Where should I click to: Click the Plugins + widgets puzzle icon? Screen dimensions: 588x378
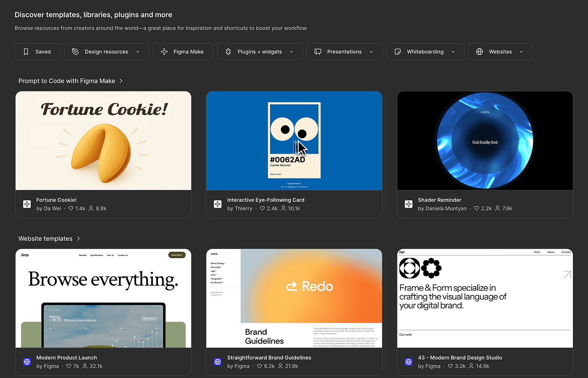click(x=228, y=52)
